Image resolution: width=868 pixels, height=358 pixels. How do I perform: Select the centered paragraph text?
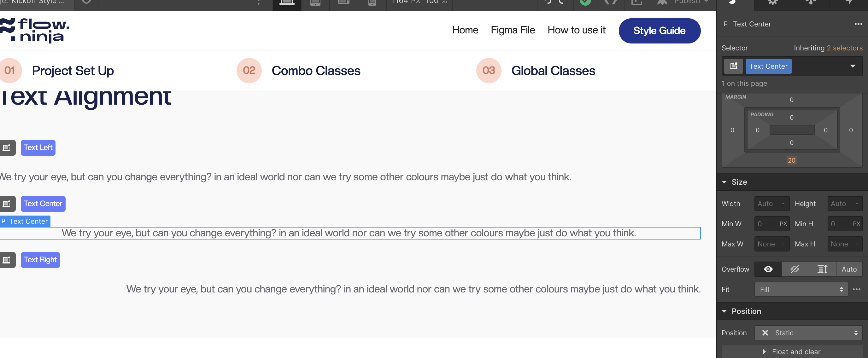pyautogui.click(x=349, y=233)
